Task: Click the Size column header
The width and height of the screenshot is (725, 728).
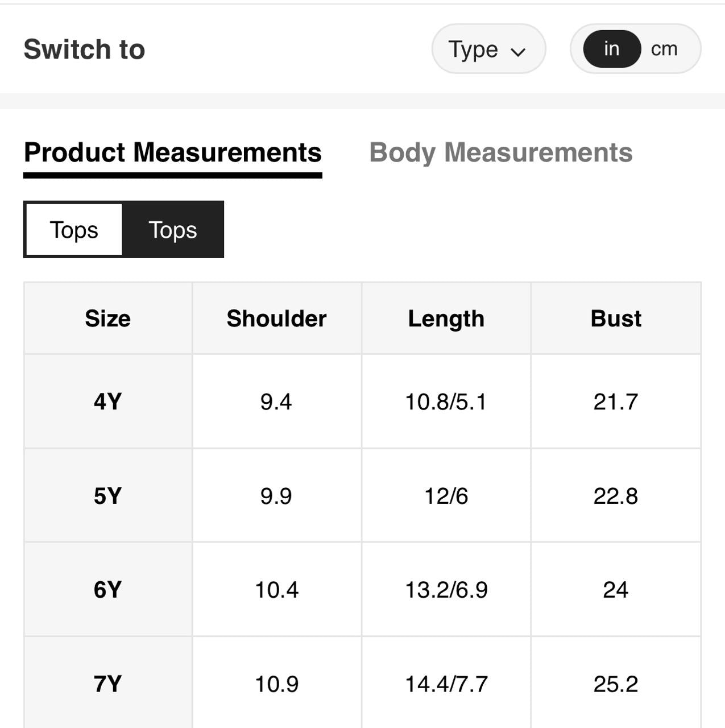Action: coord(107,318)
